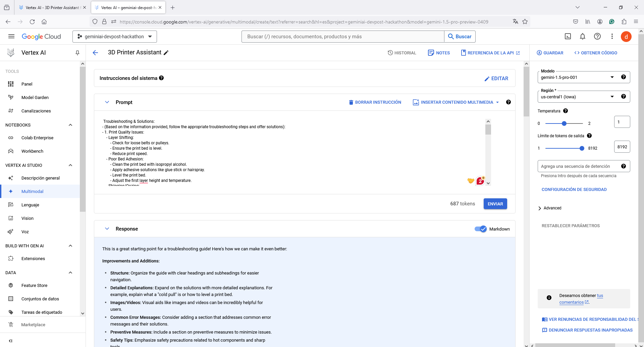Expand the Advanced settings
644x347 pixels.
click(549, 208)
